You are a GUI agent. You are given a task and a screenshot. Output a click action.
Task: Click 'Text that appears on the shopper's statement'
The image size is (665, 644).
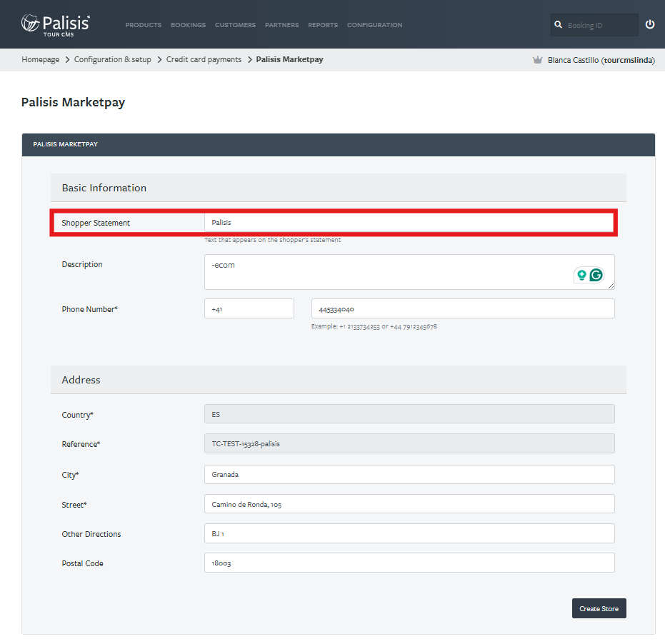click(x=272, y=240)
